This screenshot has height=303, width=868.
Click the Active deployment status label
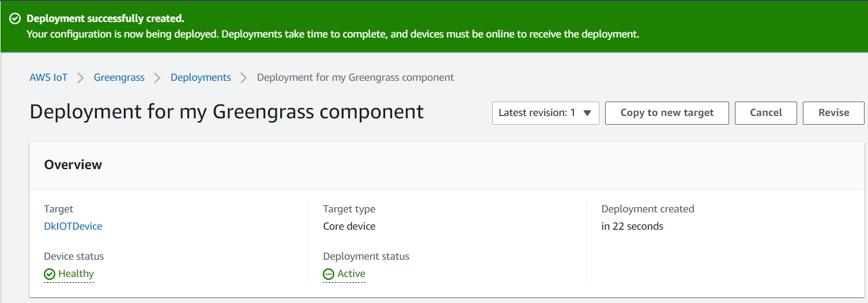pyautogui.click(x=352, y=274)
